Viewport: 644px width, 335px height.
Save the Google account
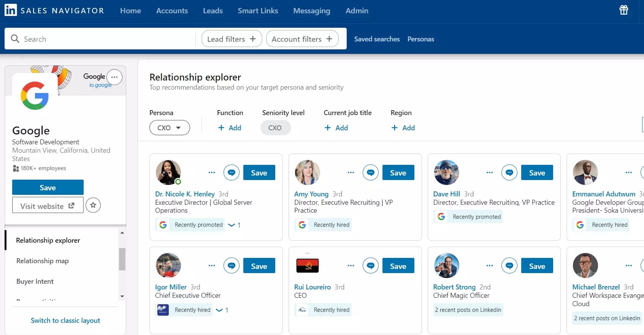click(48, 187)
